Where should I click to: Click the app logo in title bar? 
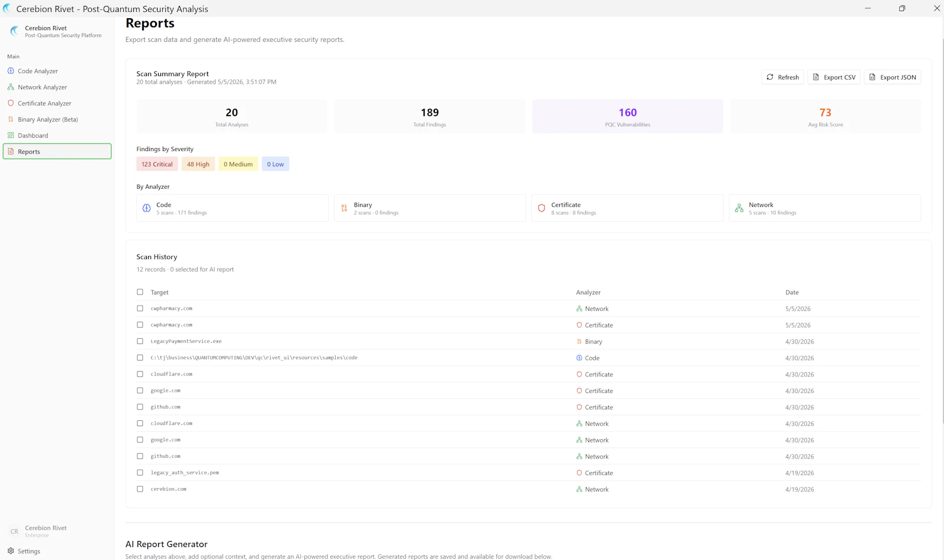pyautogui.click(x=7, y=9)
